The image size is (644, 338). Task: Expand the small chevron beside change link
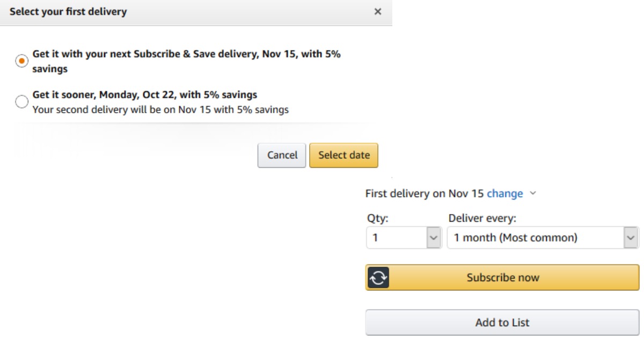pos(533,193)
